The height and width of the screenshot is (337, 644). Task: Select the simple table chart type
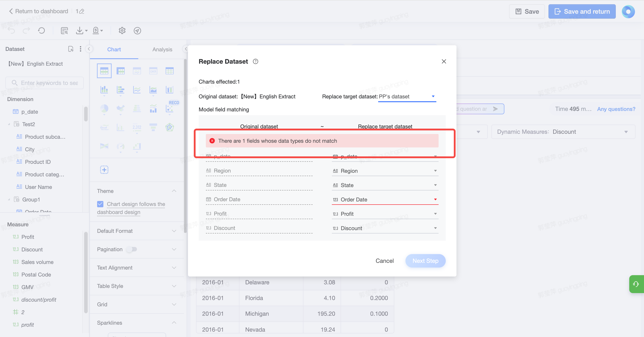tap(104, 71)
